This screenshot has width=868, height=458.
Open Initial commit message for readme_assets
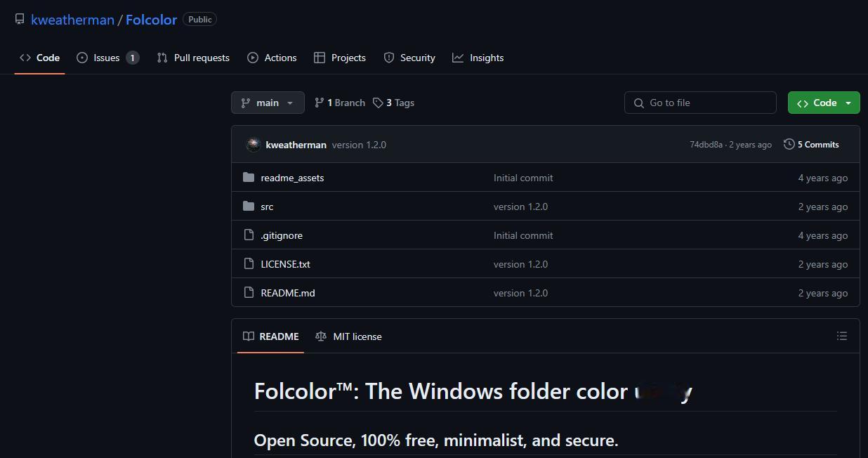tap(523, 178)
